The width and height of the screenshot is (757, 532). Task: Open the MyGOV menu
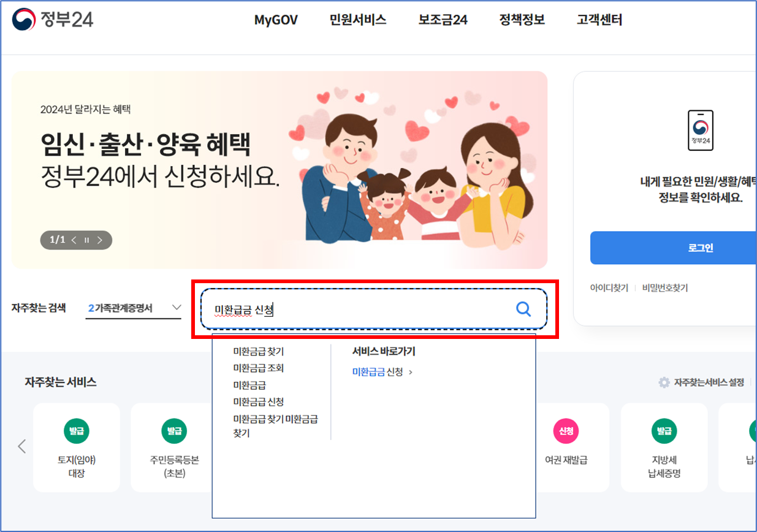(x=276, y=20)
